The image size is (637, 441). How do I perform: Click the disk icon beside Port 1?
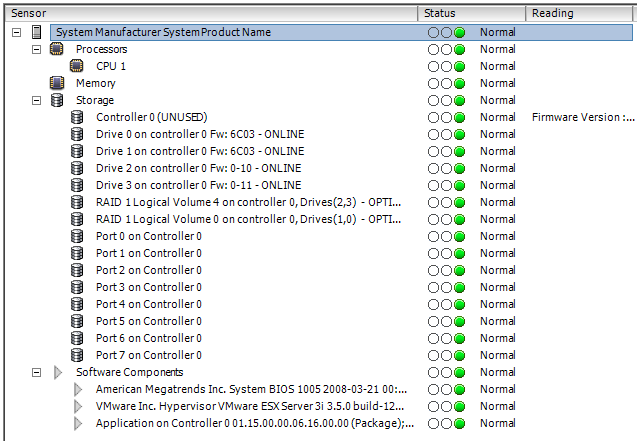(x=77, y=253)
